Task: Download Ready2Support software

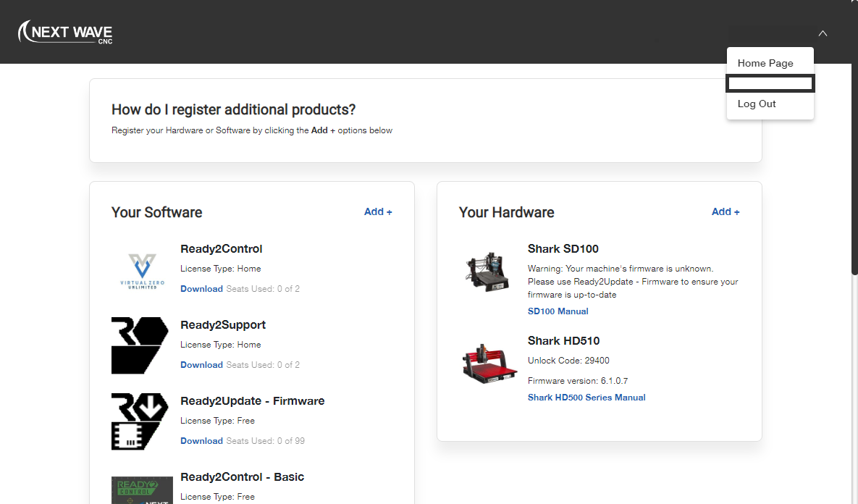Action: pyautogui.click(x=201, y=365)
